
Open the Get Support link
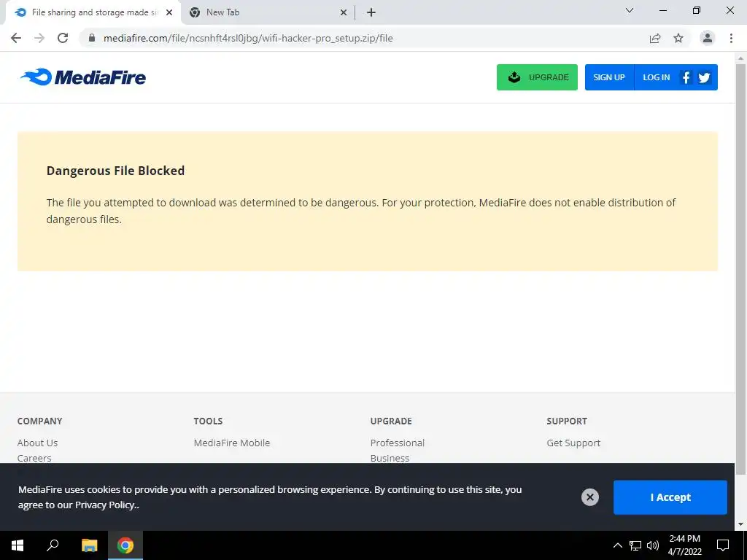pos(573,443)
